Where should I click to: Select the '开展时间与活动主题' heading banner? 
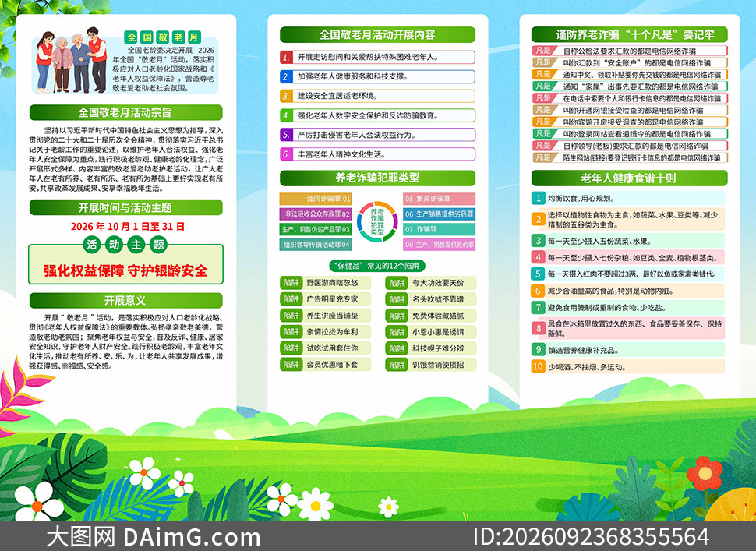click(x=125, y=208)
